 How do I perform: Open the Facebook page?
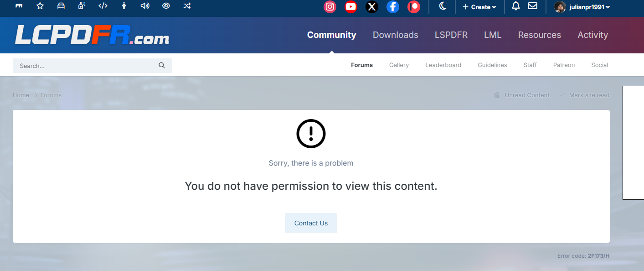(393, 7)
